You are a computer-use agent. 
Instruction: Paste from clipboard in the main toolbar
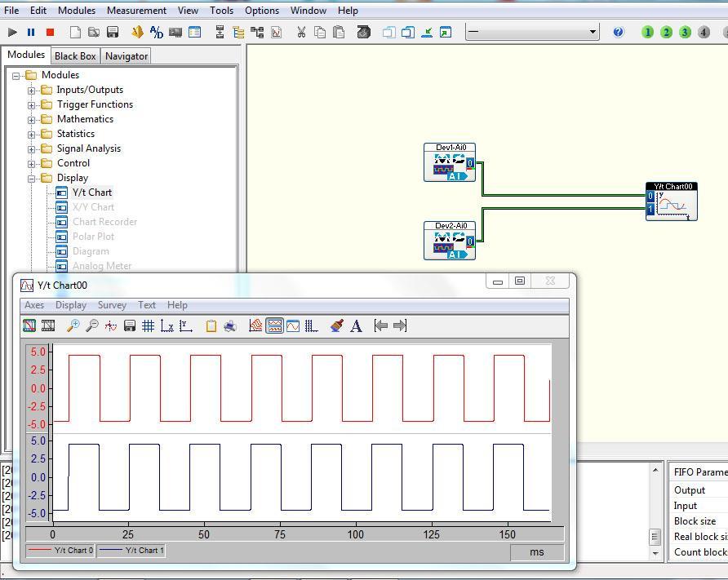tap(339, 32)
